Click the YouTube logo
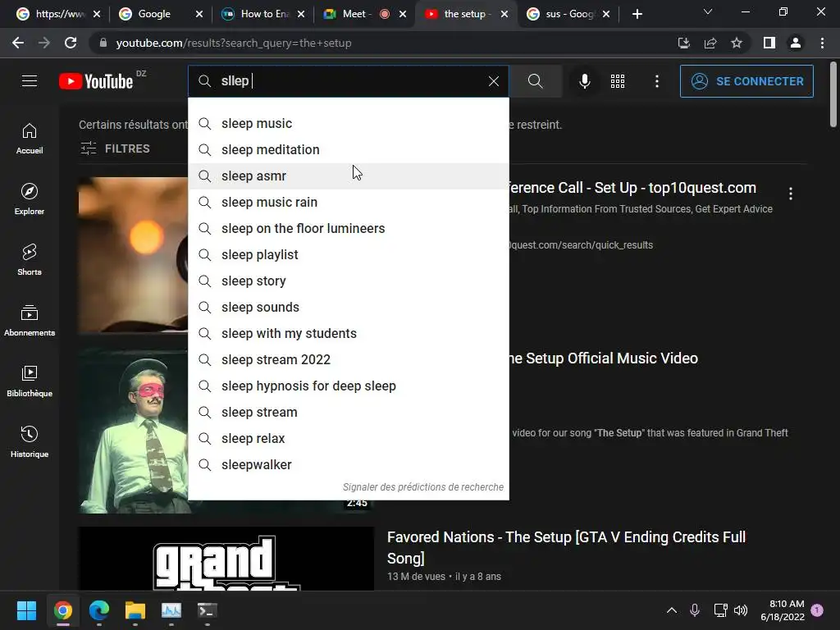 pos(96,81)
